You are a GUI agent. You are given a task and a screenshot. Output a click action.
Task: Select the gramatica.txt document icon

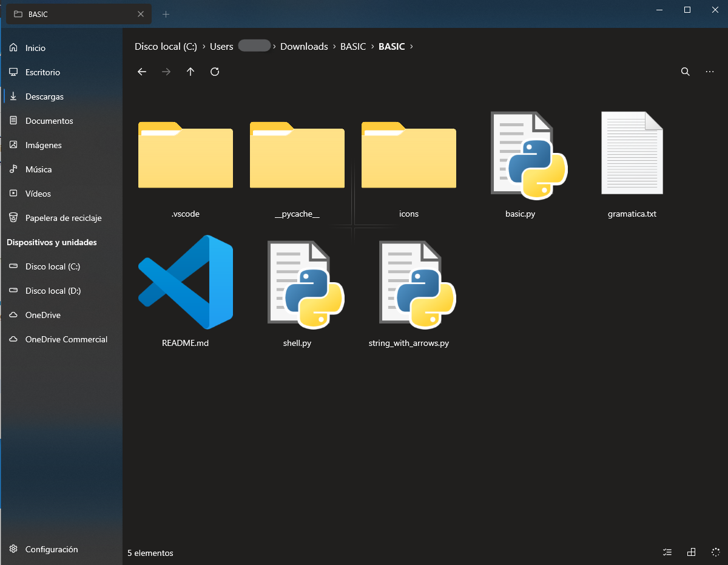coord(632,152)
